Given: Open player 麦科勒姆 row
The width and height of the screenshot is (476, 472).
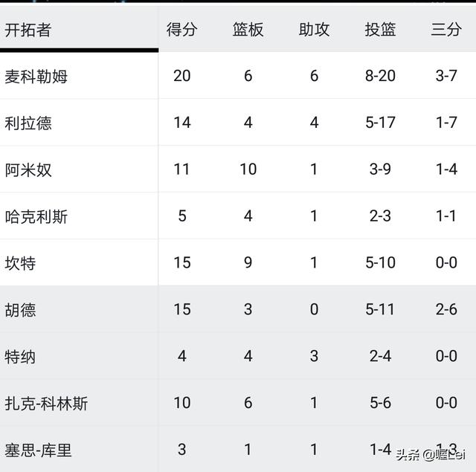Looking at the screenshot, I should coord(238,76).
